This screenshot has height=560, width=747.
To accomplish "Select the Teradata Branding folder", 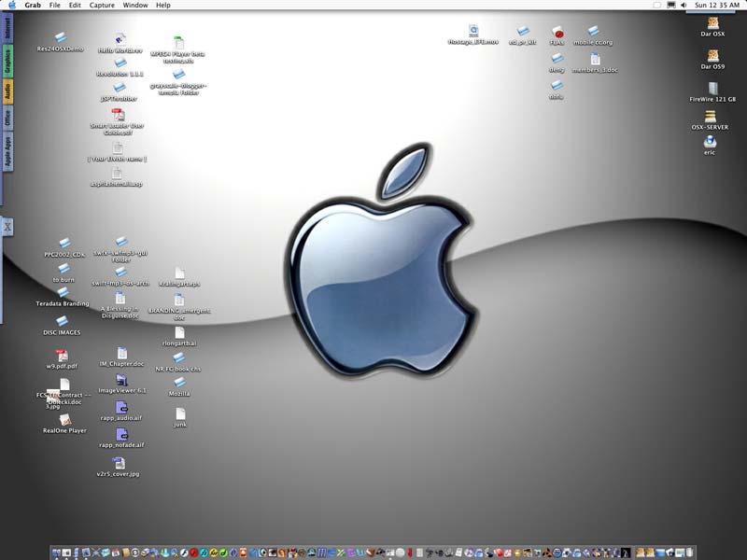I will point(63,297).
